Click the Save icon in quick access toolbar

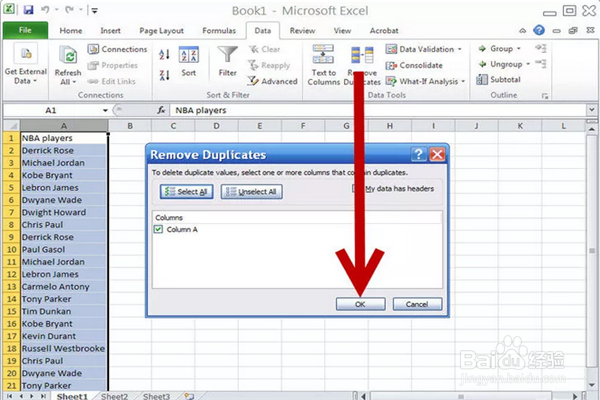click(x=28, y=10)
